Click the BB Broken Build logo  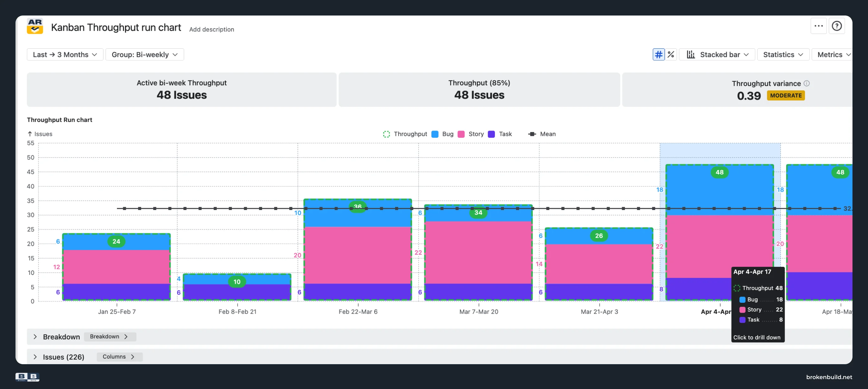(27, 377)
